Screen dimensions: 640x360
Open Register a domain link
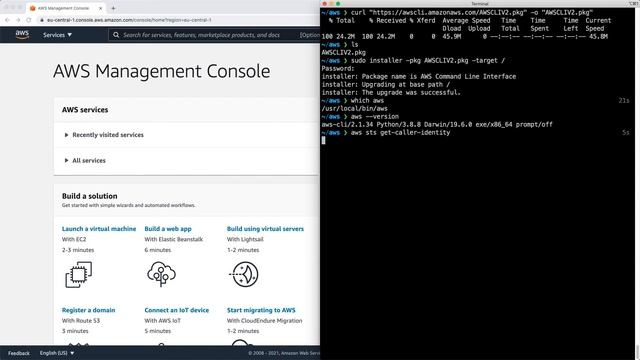89,310
